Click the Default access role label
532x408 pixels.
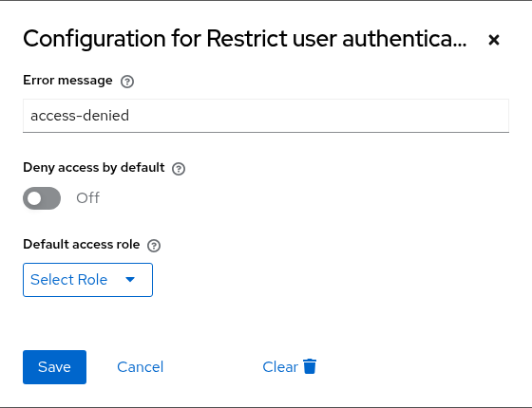(x=82, y=245)
